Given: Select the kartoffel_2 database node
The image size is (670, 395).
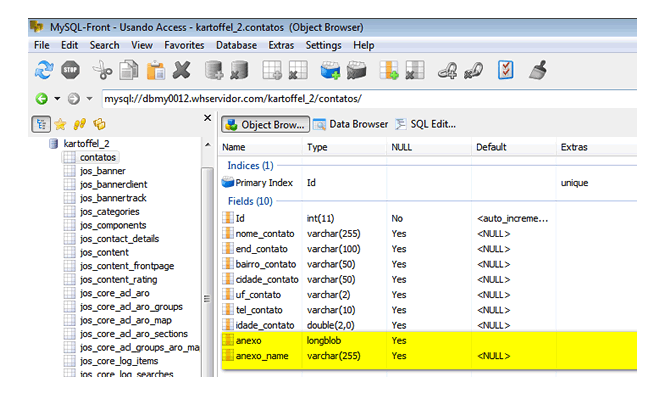Looking at the screenshot, I should 86,144.
